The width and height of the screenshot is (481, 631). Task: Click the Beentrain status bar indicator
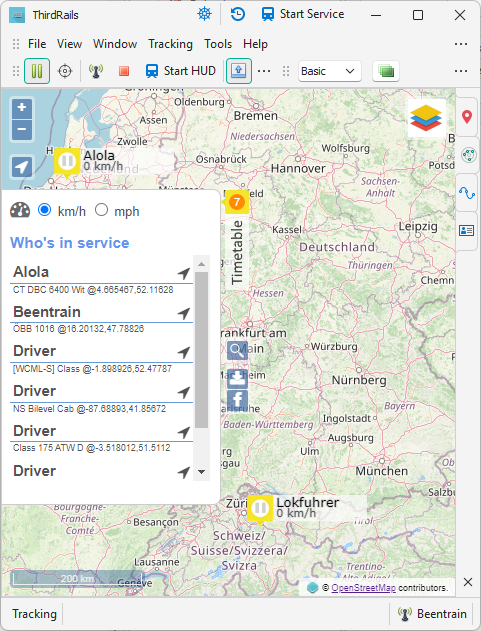pos(432,614)
